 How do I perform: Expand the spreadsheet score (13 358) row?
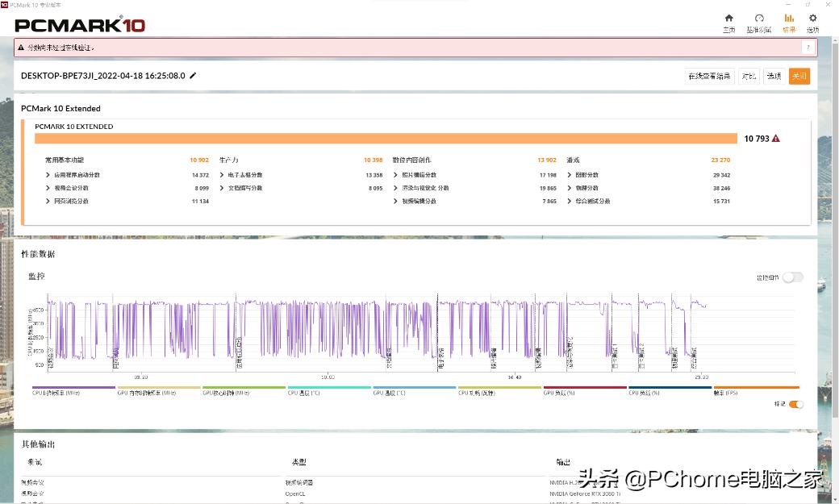click(222, 175)
